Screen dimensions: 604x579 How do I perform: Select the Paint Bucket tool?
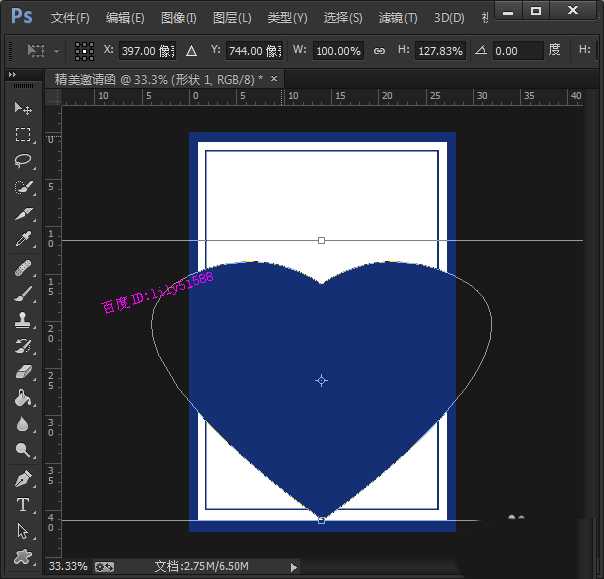click(x=23, y=398)
